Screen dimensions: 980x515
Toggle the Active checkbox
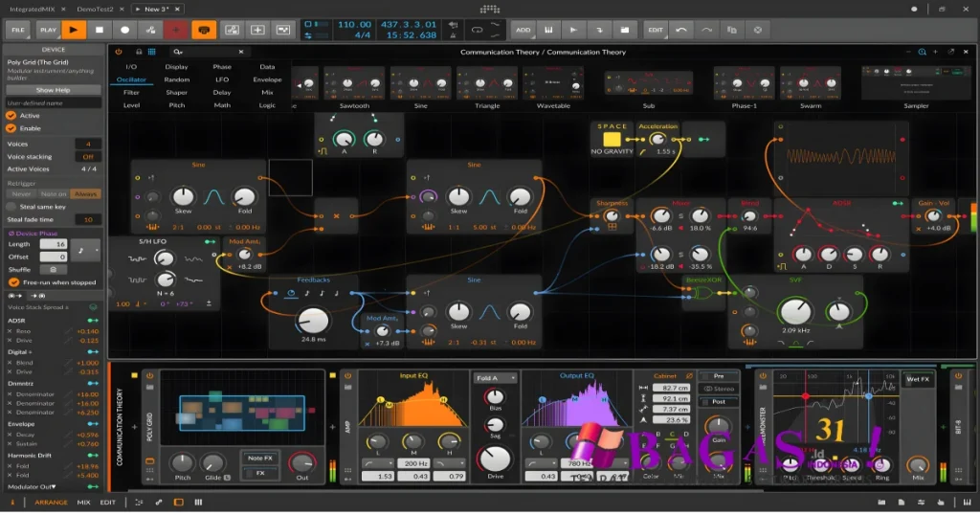11,116
